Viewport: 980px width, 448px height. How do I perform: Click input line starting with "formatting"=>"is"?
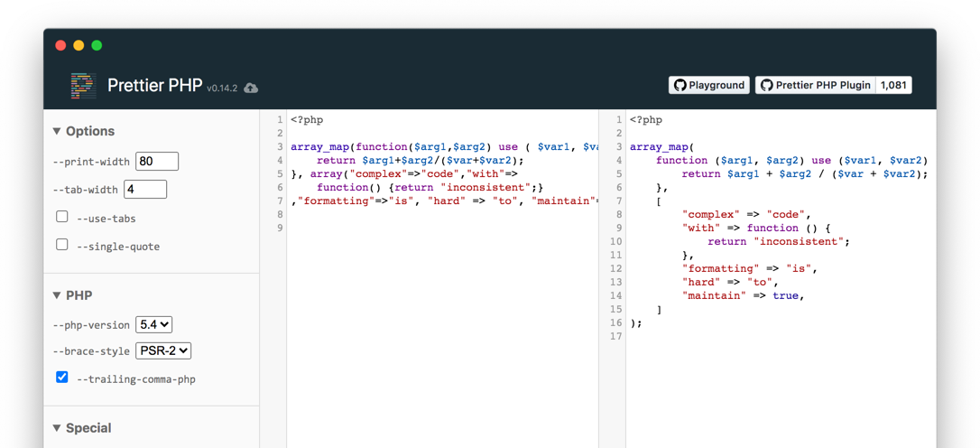click(444, 201)
